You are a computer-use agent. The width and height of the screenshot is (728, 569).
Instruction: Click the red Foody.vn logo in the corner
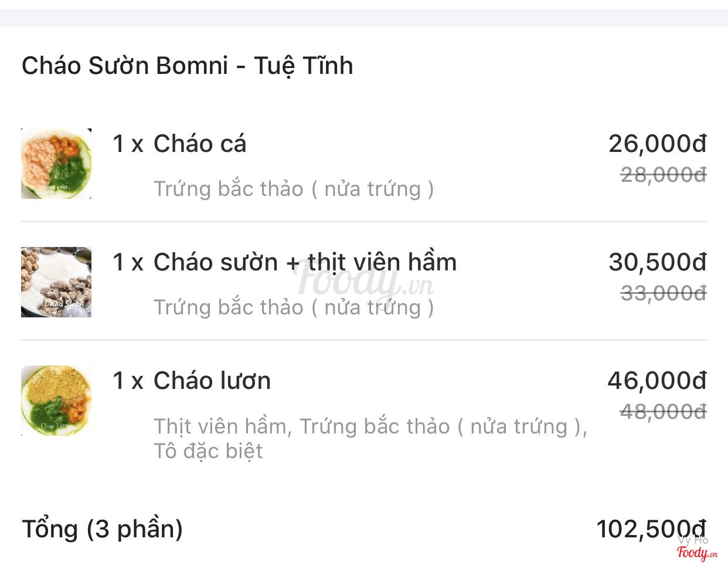696,553
